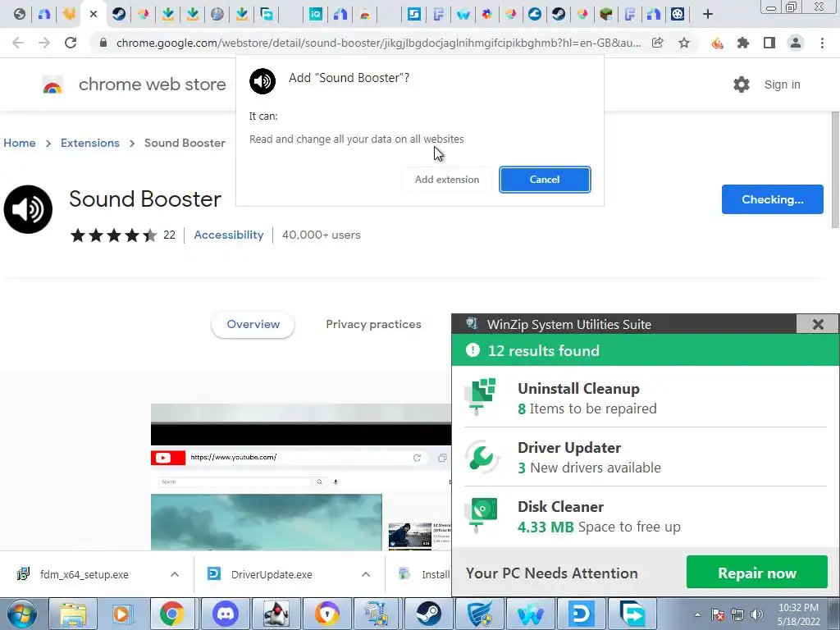Image resolution: width=840 pixels, height=630 pixels.
Task: Show hidden system tray icons arrow
Action: (x=697, y=614)
